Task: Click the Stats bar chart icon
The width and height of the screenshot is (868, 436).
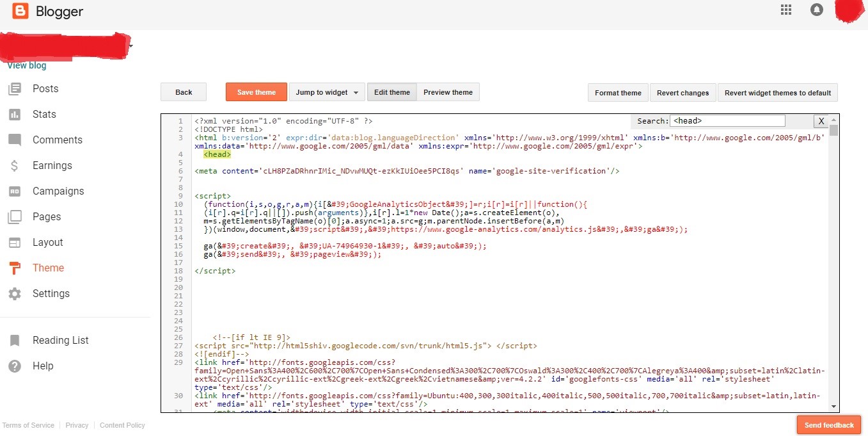Action: 15,115
